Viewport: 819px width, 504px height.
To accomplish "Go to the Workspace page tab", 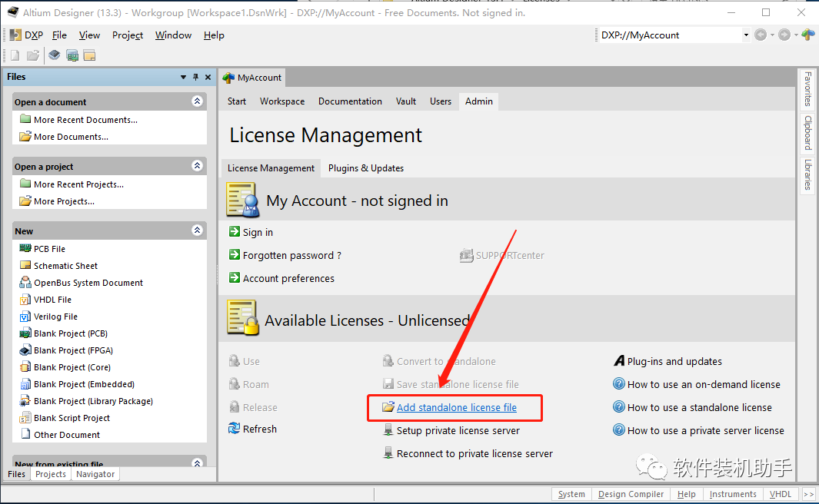I will tap(282, 101).
